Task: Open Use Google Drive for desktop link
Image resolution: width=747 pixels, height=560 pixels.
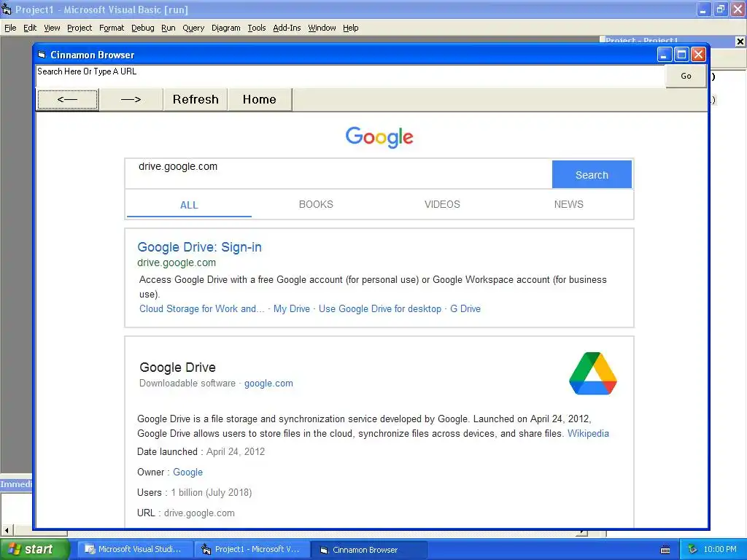Action: coord(380,308)
